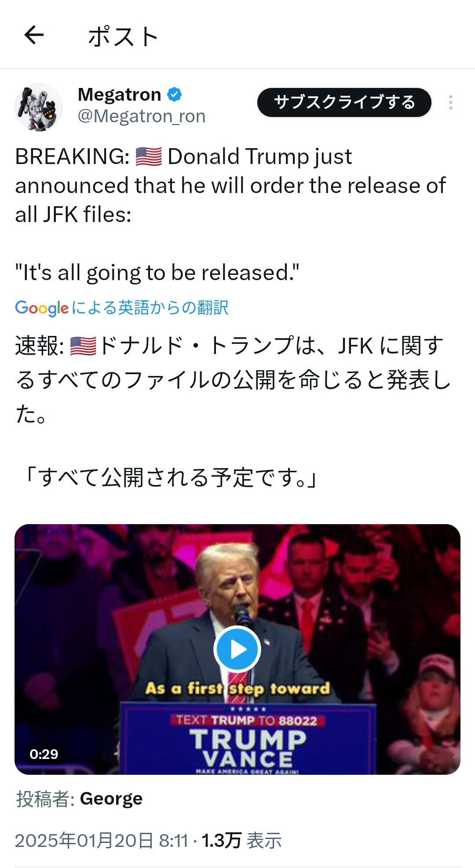Tap the English BREAKING post text
This screenshot has height=868, width=475.
coord(230,215)
